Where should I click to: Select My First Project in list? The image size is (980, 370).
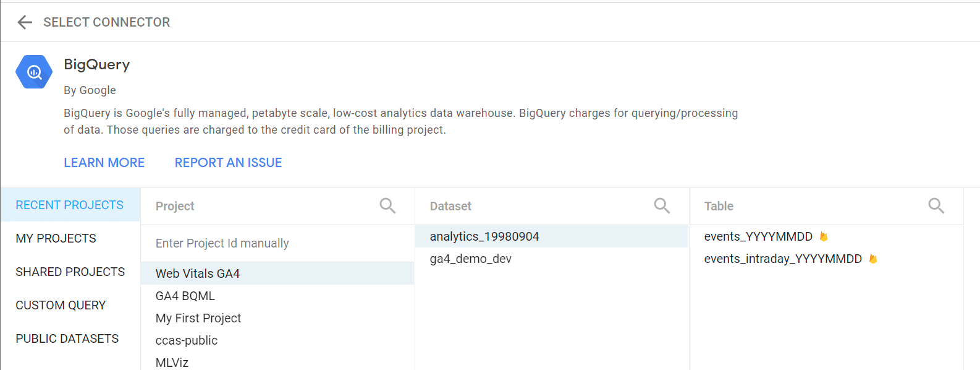198,318
